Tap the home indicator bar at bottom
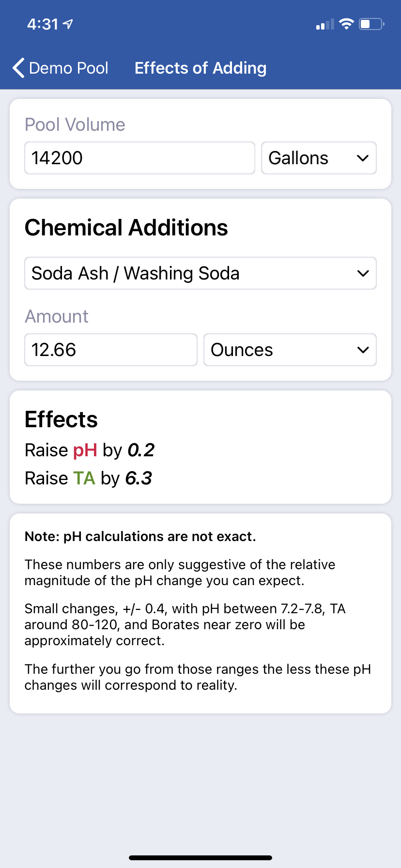Screen dimensions: 401x868 200,858
